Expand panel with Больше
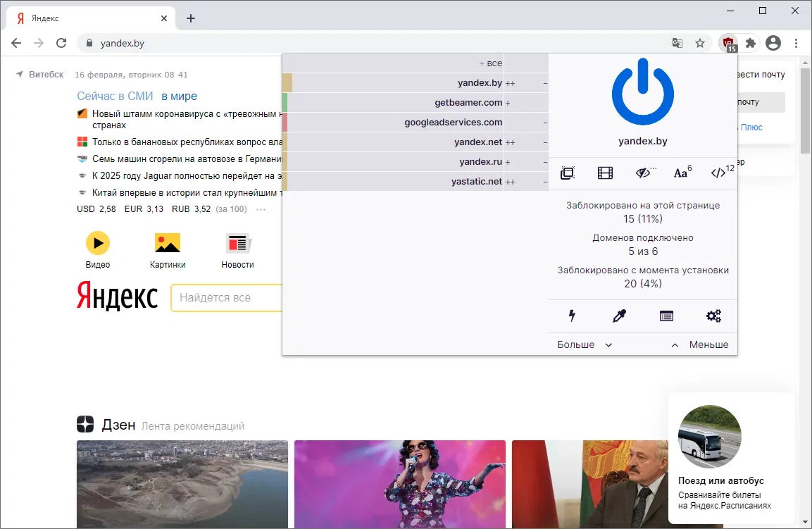Image resolution: width=812 pixels, height=529 pixels. coord(585,344)
